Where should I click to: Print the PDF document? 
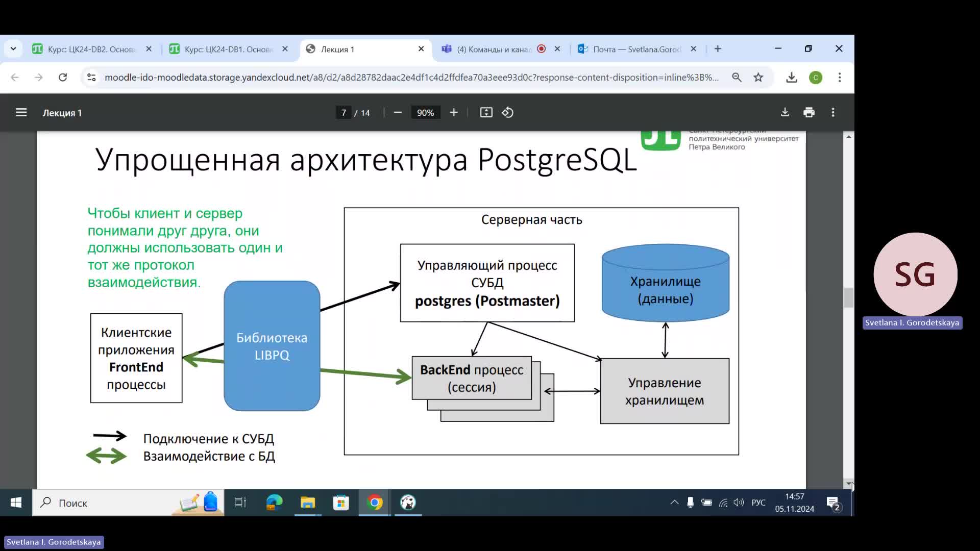809,112
